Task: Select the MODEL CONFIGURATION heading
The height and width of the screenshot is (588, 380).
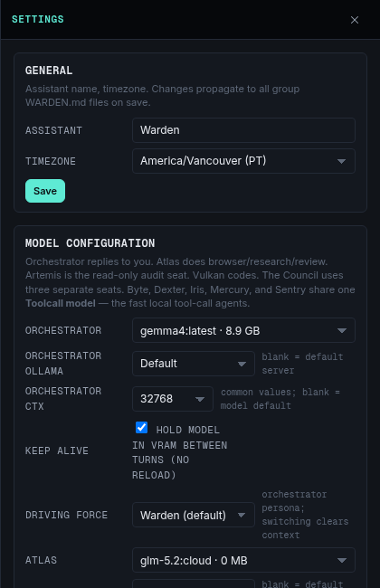Action: point(90,243)
